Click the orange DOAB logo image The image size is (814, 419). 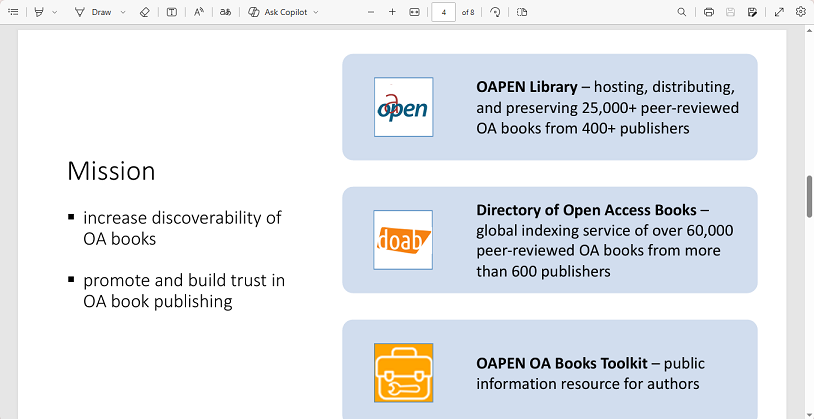(x=403, y=240)
